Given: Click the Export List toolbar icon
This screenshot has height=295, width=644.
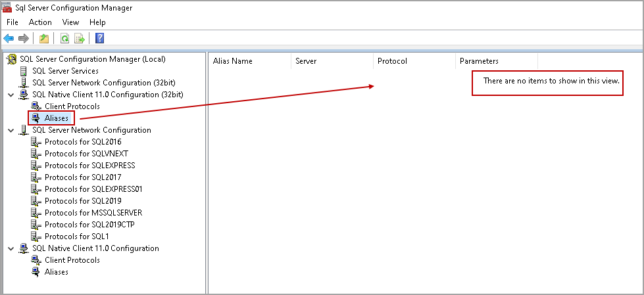Looking at the screenshot, I should [x=80, y=39].
